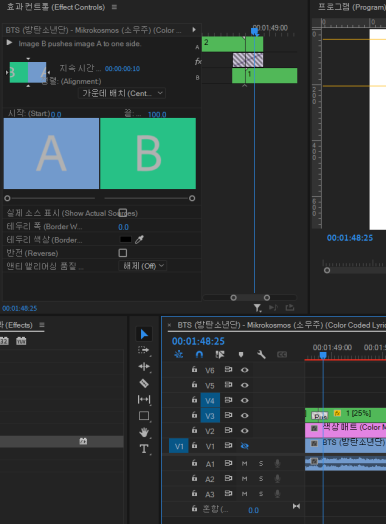The width and height of the screenshot is (386, 524).
Task: Select the Selection tool arrow
Action: [144, 334]
